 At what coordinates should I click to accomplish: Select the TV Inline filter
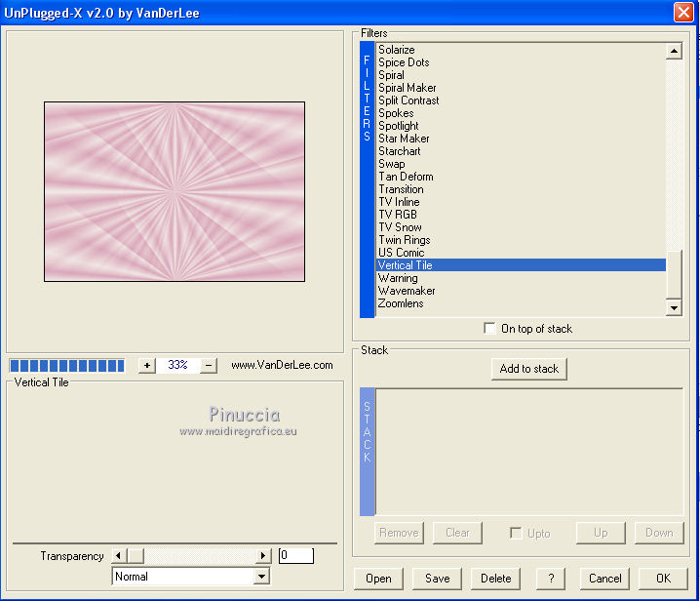point(521,202)
